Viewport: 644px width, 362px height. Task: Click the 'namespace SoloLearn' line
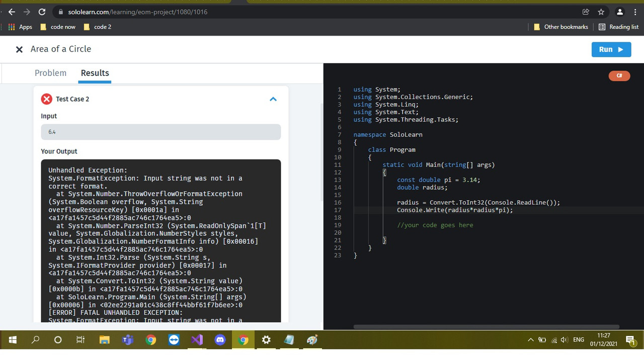[x=387, y=135]
